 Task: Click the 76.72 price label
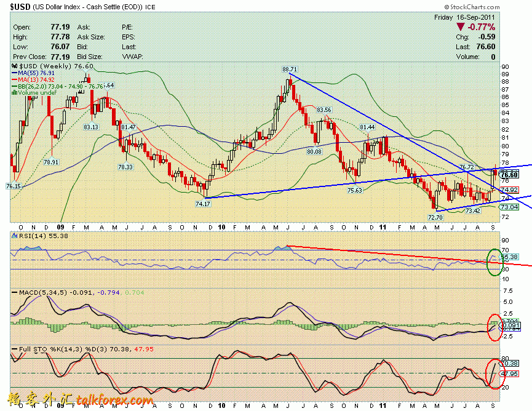[467, 167]
